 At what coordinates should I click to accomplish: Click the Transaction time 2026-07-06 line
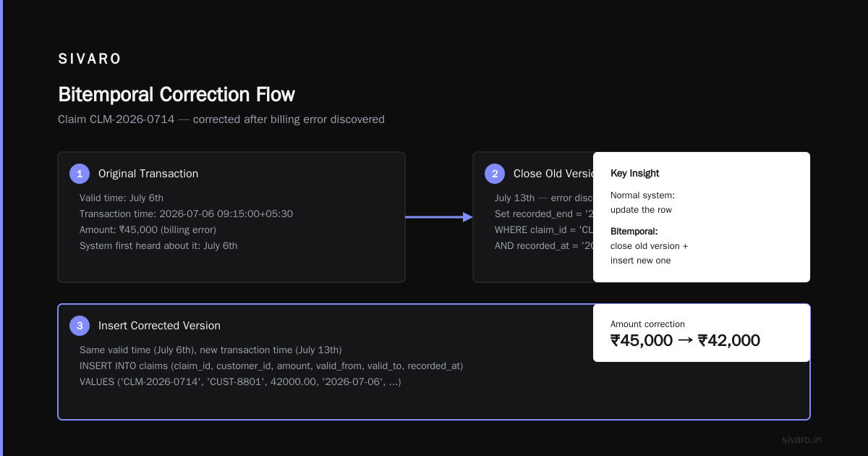click(x=186, y=214)
